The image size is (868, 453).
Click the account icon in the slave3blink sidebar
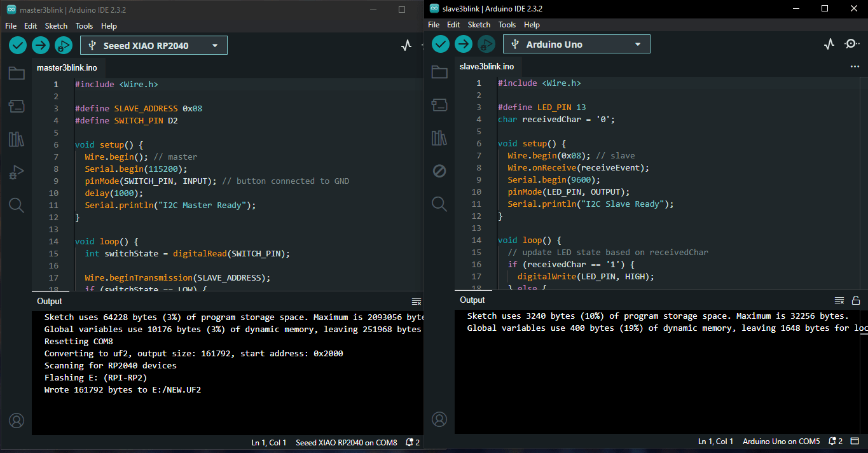click(x=439, y=419)
